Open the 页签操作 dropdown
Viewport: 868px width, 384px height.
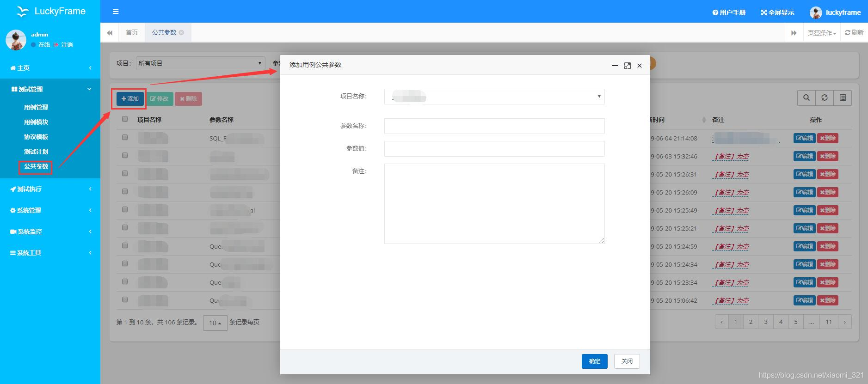tap(822, 33)
